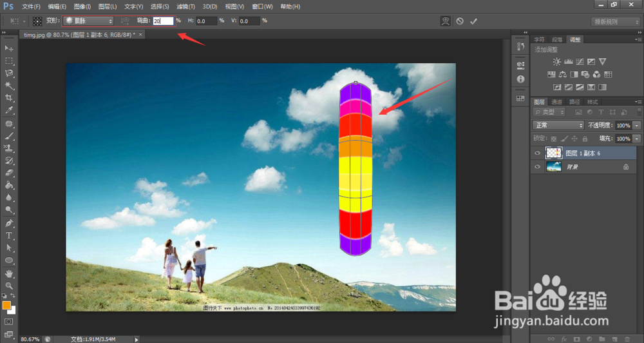Select the Move tool
The height and width of the screenshot is (343, 644).
point(8,48)
